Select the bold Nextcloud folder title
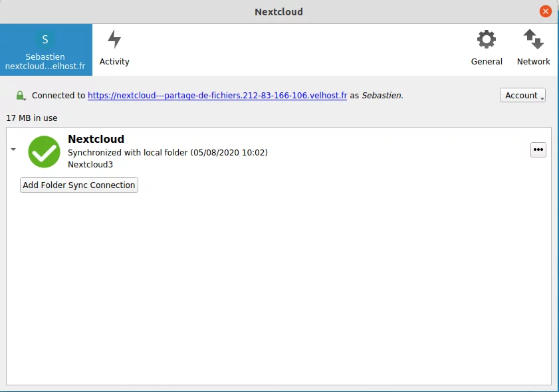This screenshot has height=392, width=559. pyautogui.click(x=96, y=139)
